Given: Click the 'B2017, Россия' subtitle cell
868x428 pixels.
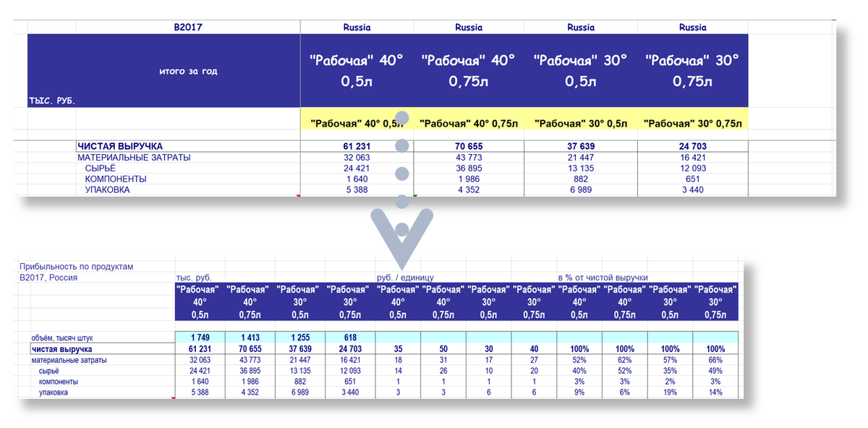Looking at the screenshot, I should point(49,278).
